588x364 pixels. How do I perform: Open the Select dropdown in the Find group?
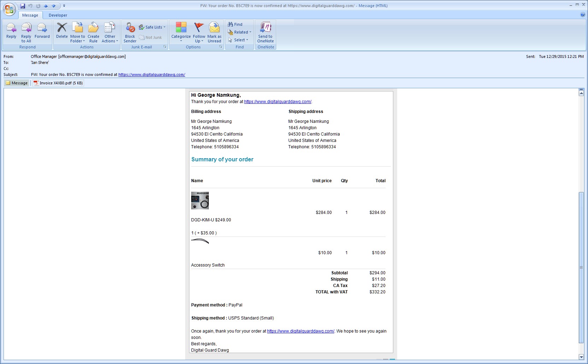[238, 40]
